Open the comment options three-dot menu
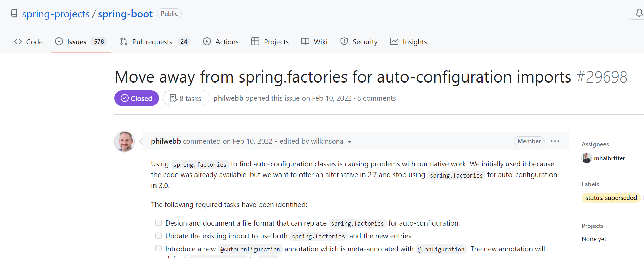Image resolution: width=644 pixels, height=258 pixels. 555,141
